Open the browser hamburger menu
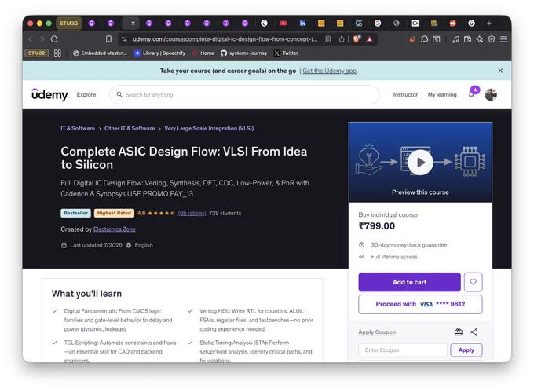 pyautogui.click(x=503, y=39)
